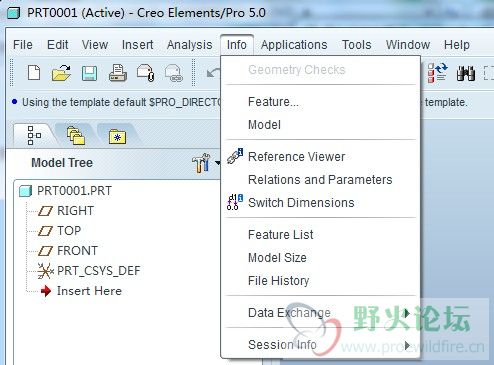Viewport: 494px width, 365px height.
Task: Expand the Session Info submenu
Action: pos(320,345)
